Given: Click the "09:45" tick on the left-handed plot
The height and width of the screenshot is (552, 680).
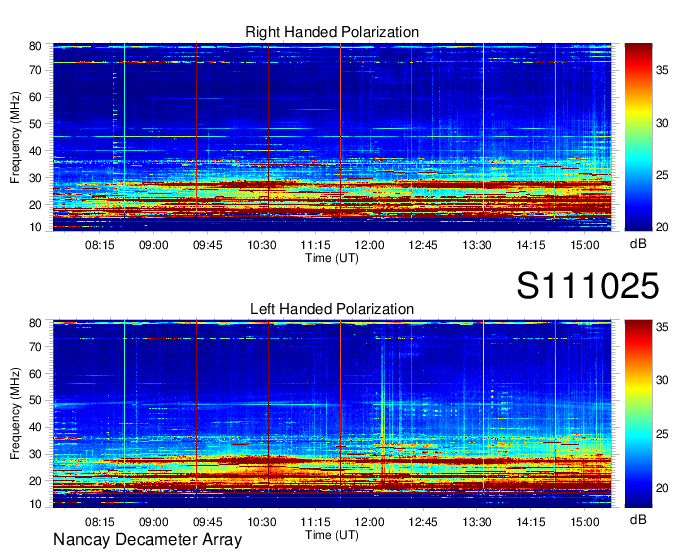Looking at the screenshot, I should tap(208, 522).
